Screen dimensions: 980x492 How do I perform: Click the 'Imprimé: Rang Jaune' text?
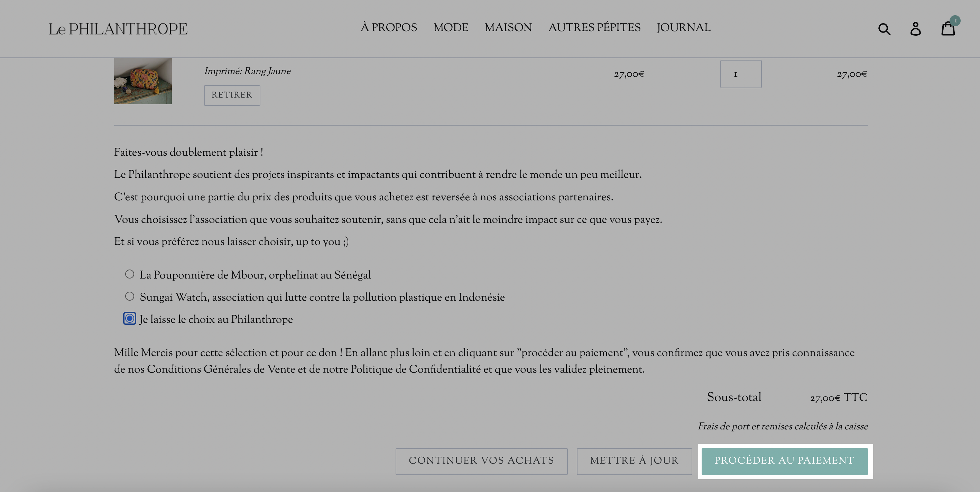(247, 71)
